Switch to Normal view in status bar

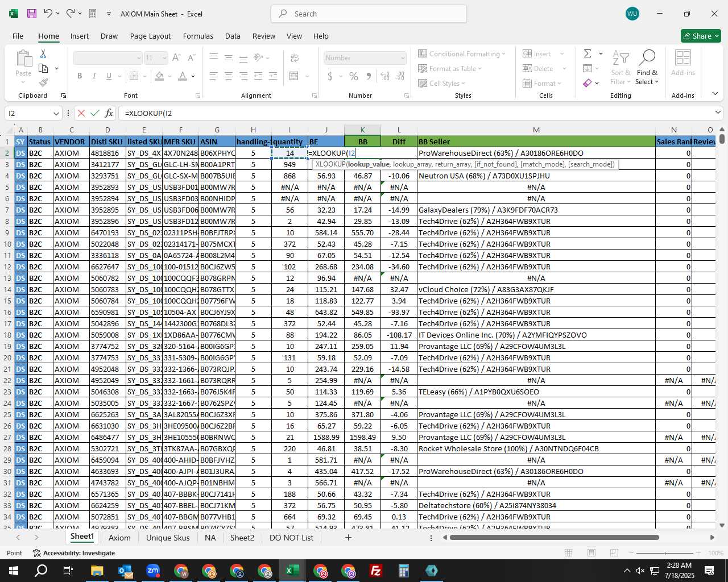coord(568,553)
